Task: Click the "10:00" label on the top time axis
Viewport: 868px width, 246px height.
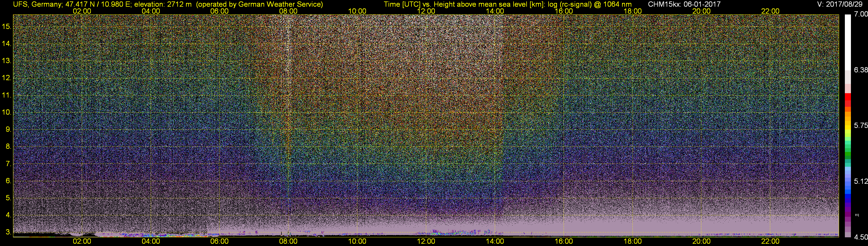Action: 357,11
